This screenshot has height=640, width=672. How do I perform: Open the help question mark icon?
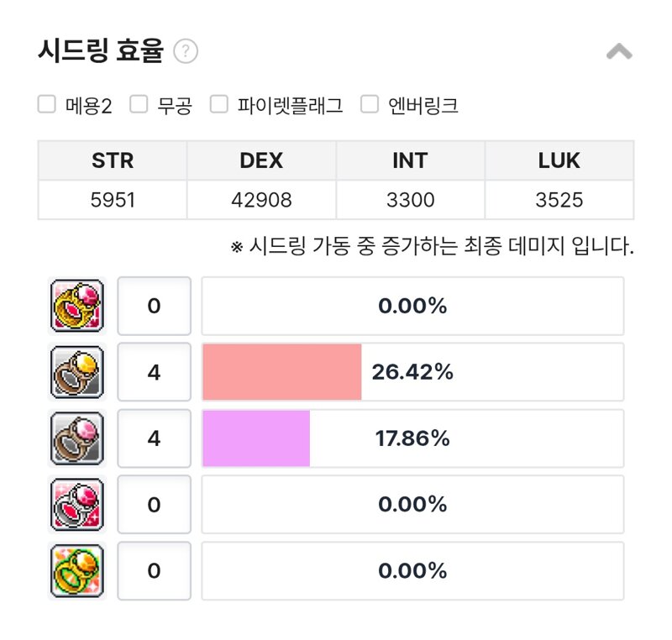(186, 51)
